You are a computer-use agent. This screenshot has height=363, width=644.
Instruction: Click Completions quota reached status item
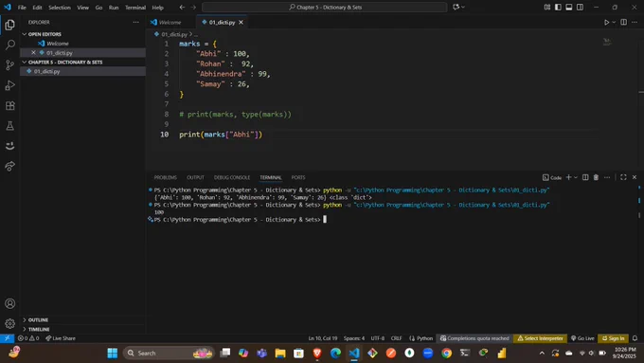pos(474,338)
